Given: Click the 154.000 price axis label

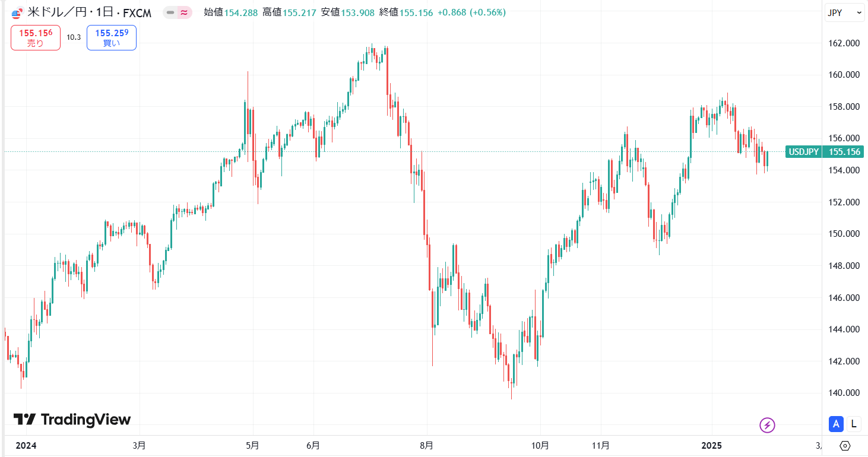Looking at the screenshot, I should pyautogui.click(x=845, y=170).
